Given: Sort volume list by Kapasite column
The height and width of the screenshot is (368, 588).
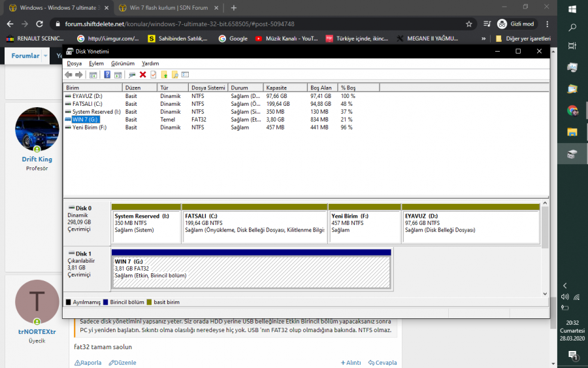Looking at the screenshot, I should 286,87.
